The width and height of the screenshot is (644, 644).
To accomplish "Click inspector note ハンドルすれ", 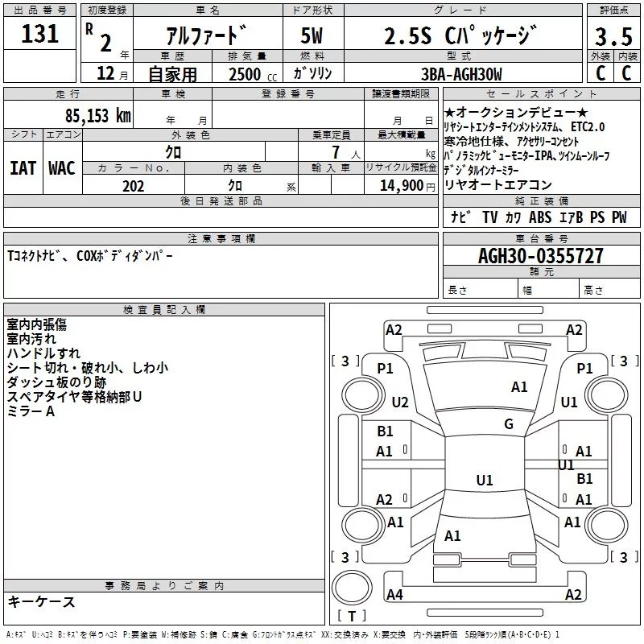I will pyautogui.click(x=43, y=353).
